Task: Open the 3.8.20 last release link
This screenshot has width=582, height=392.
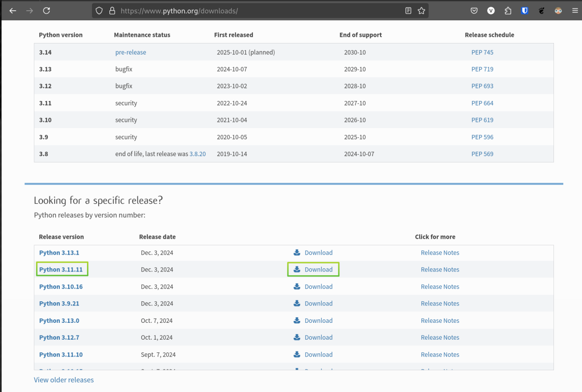Action: tap(197, 154)
